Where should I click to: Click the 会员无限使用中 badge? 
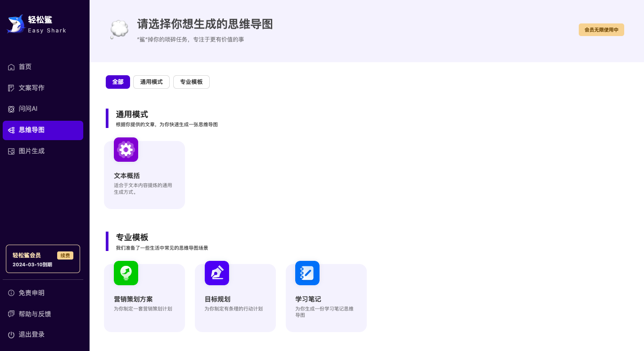point(601,29)
